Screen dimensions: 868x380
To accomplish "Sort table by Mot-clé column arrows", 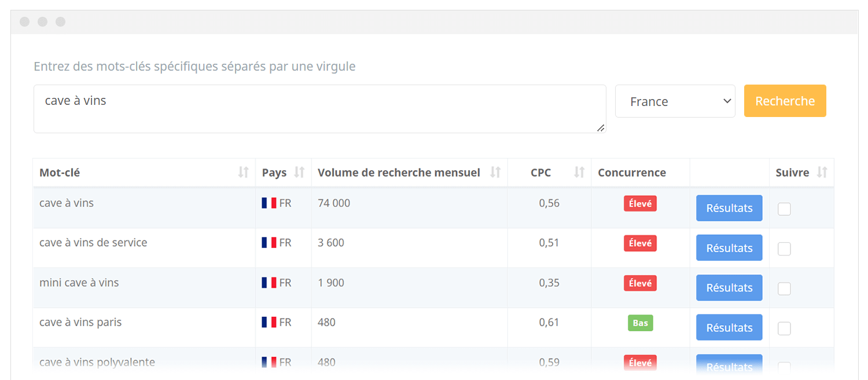I will click(x=244, y=173).
